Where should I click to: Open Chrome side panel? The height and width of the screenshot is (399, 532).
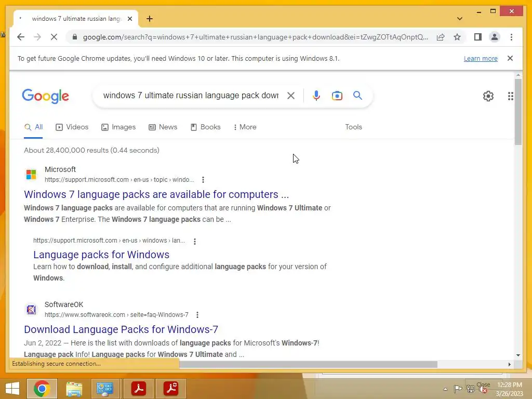coord(478,37)
